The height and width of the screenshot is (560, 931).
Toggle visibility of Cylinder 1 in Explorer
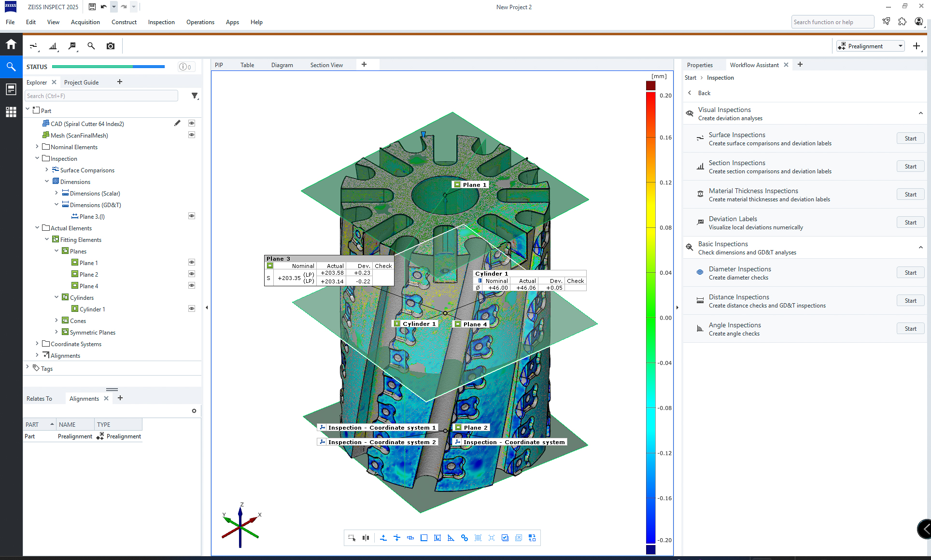pos(192,309)
